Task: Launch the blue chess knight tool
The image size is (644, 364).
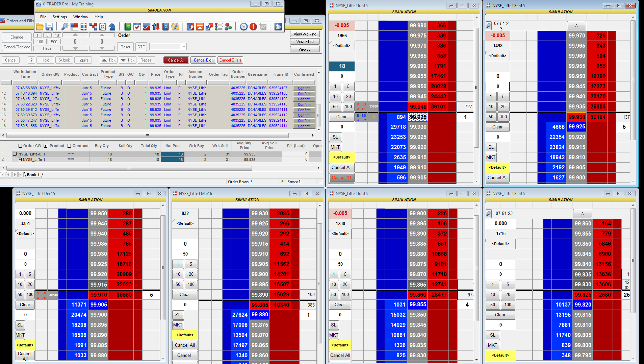Action: click(x=112, y=27)
